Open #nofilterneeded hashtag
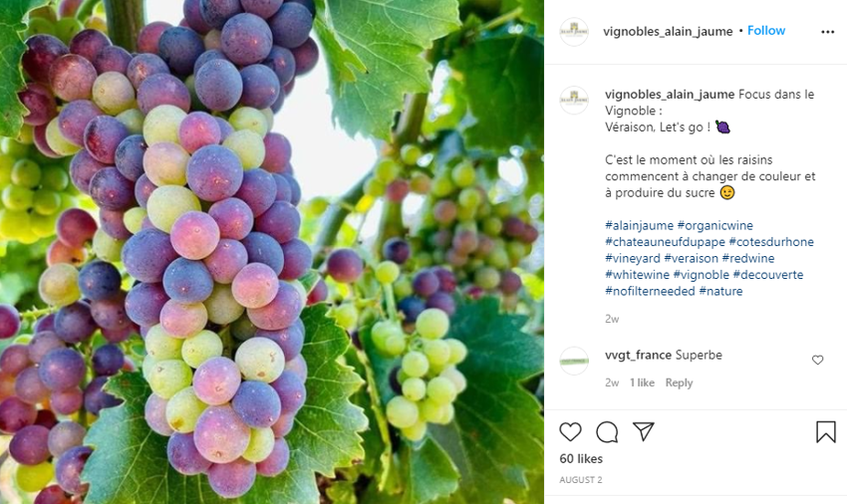 (650, 291)
